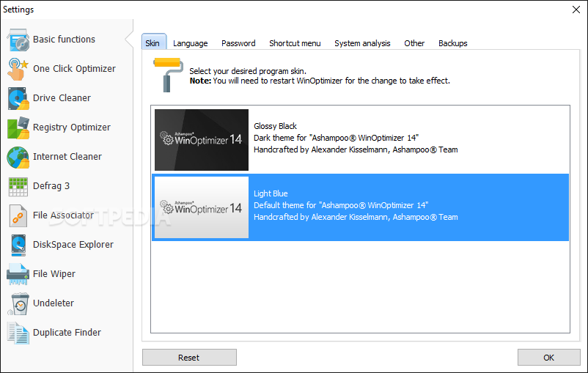Click the Internet Cleaner globe icon
Viewport: 588px width, 373px height.
point(18,157)
